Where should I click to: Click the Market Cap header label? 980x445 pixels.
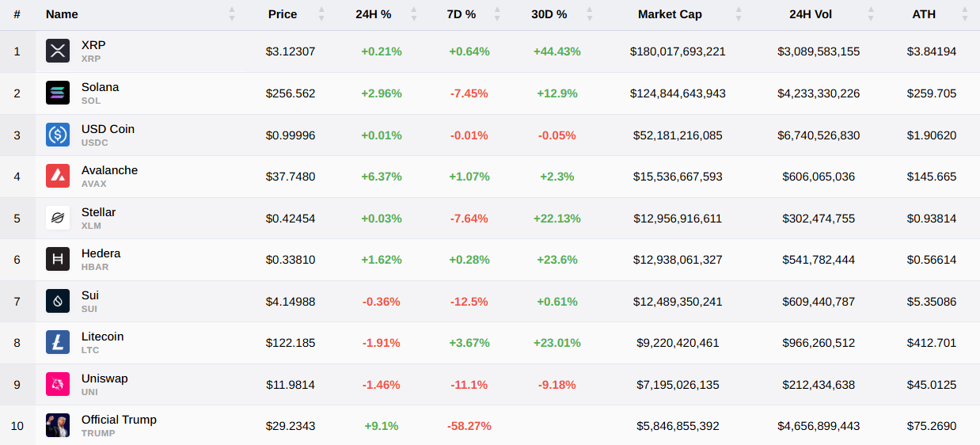(x=670, y=14)
